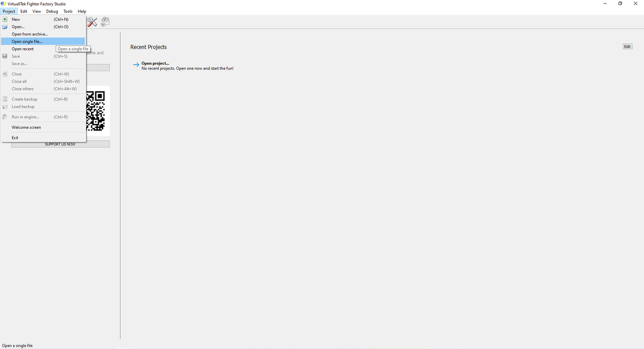
Task: Choose Save in the Project menu
Action: [x=43, y=56]
